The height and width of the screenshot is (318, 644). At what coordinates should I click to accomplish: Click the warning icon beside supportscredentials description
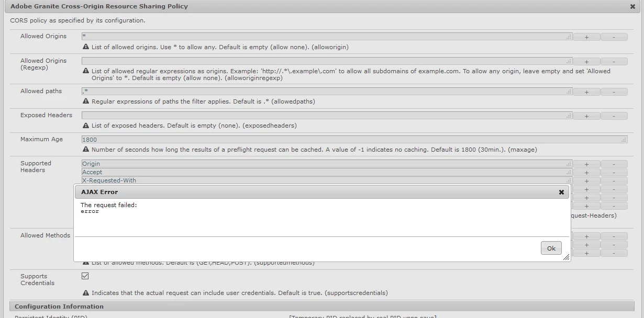click(x=86, y=292)
